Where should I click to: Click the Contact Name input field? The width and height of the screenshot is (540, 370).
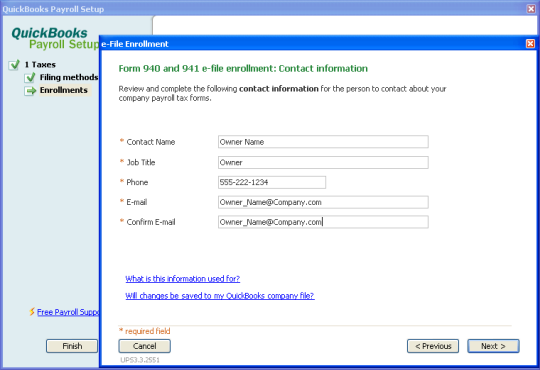[x=323, y=142]
